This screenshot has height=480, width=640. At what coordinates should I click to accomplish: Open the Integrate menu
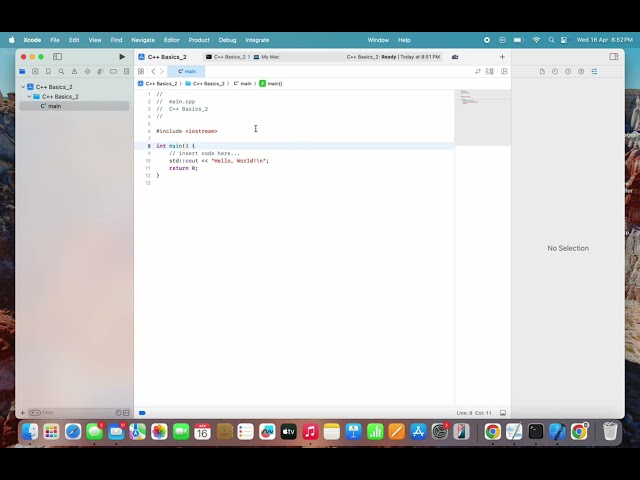coord(257,40)
